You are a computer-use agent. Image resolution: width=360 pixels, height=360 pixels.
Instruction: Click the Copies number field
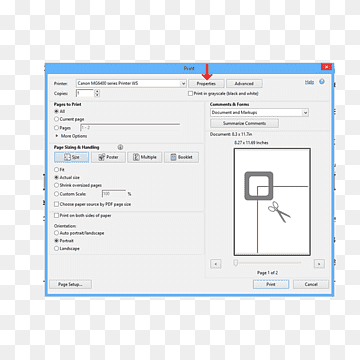click(x=85, y=93)
